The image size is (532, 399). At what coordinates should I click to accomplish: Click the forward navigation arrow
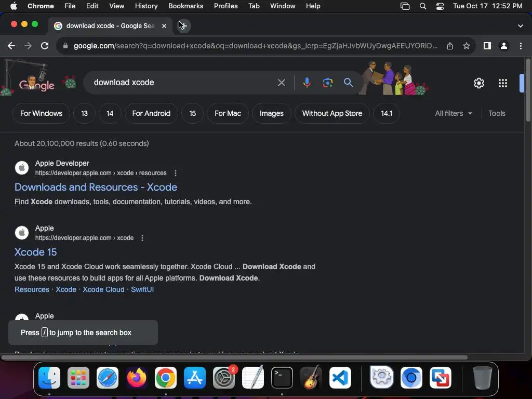[x=28, y=46]
